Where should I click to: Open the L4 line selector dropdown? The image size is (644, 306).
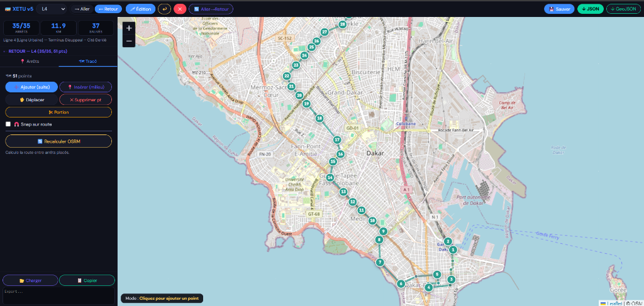pyautogui.click(x=52, y=9)
